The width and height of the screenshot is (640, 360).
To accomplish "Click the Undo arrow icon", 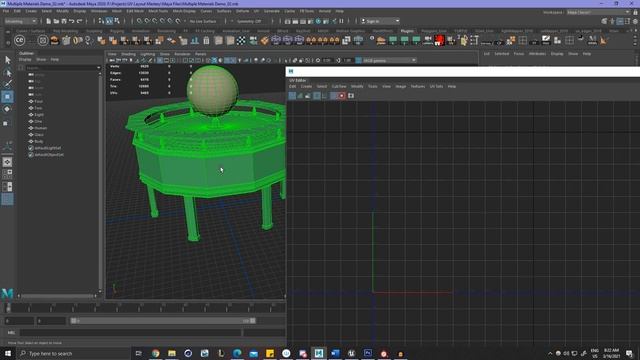I will coord(72,21).
